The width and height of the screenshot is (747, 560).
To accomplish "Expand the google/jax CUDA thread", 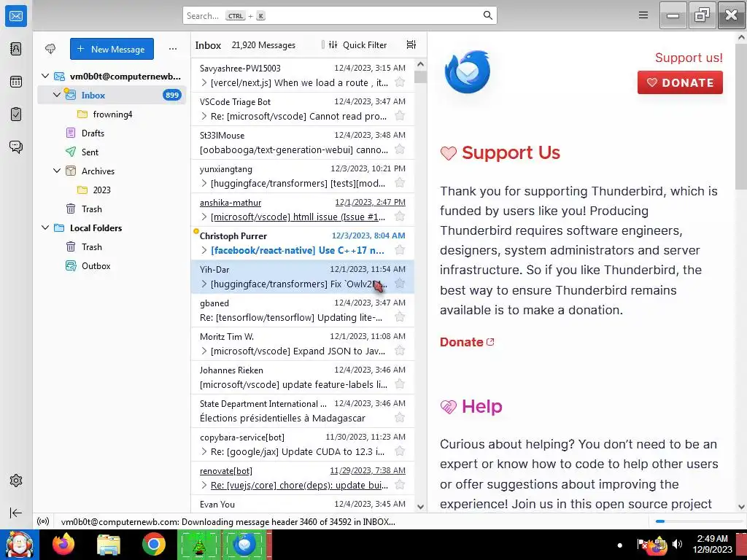I will pos(204,451).
